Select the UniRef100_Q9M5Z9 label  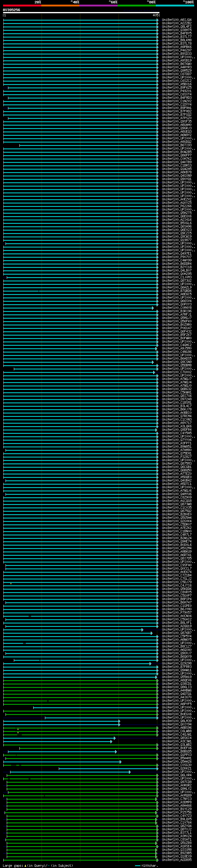point(177,71)
